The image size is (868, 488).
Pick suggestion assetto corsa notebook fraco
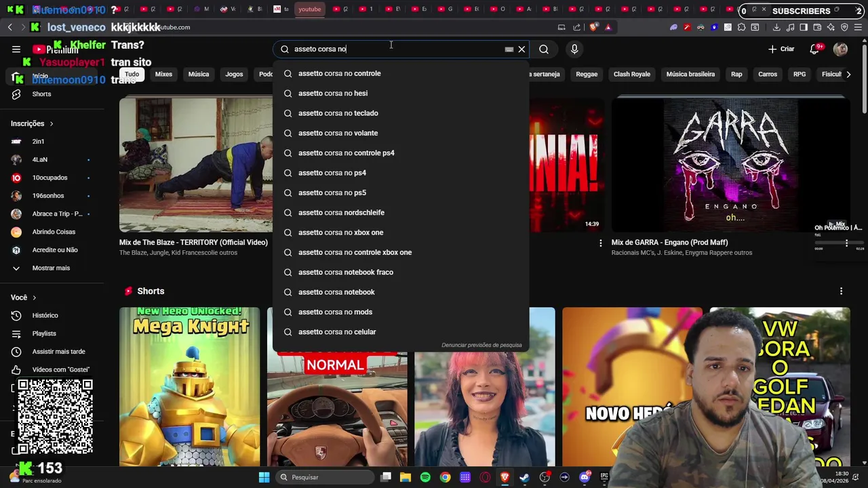[x=401, y=272]
